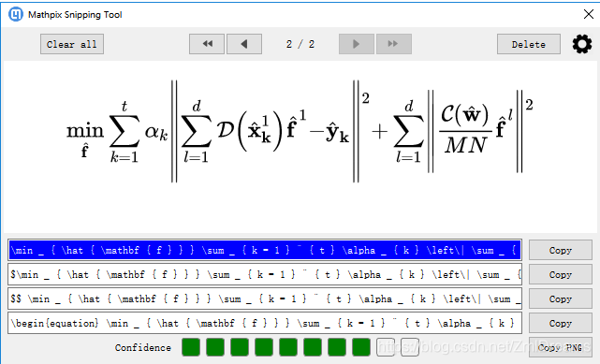Copy the begin{equation} LaTeX result
Screen dimensions: 600x364
tap(561, 323)
